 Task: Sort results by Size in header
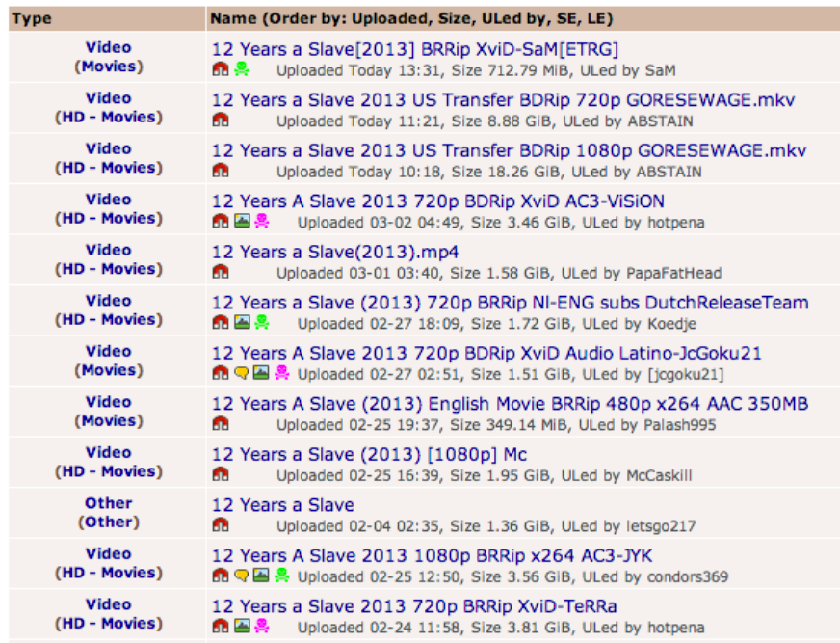(x=454, y=18)
